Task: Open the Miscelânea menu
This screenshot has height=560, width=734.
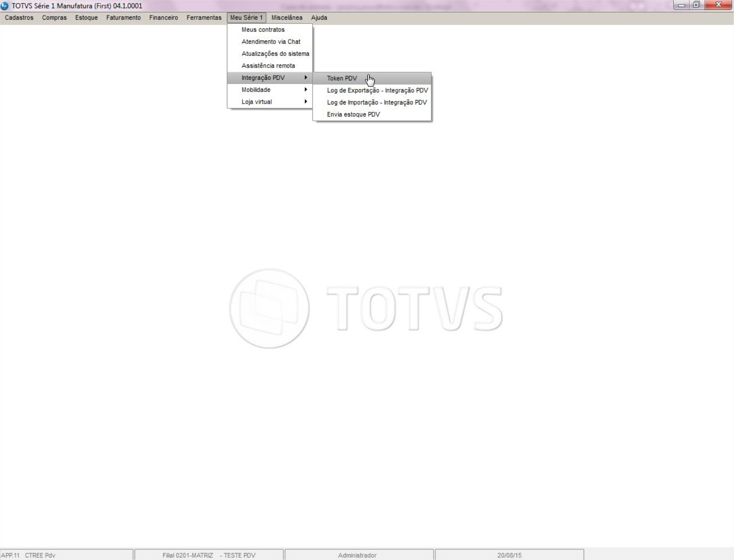Action: [287, 18]
